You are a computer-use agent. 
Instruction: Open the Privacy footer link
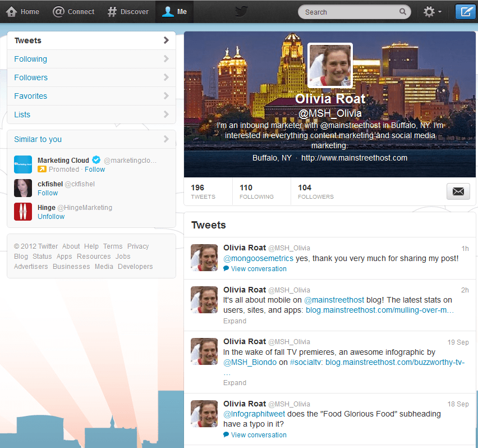138,246
